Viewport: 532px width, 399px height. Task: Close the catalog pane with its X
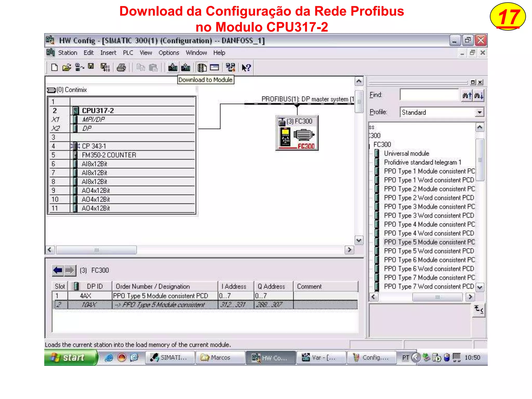(x=480, y=82)
